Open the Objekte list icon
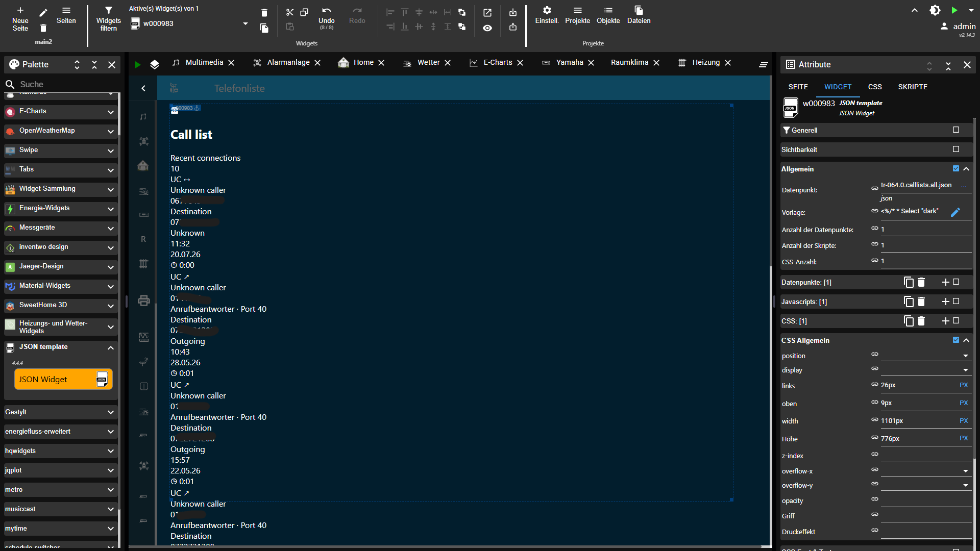Image resolution: width=980 pixels, height=551 pixels. click(x=608, y=10)
